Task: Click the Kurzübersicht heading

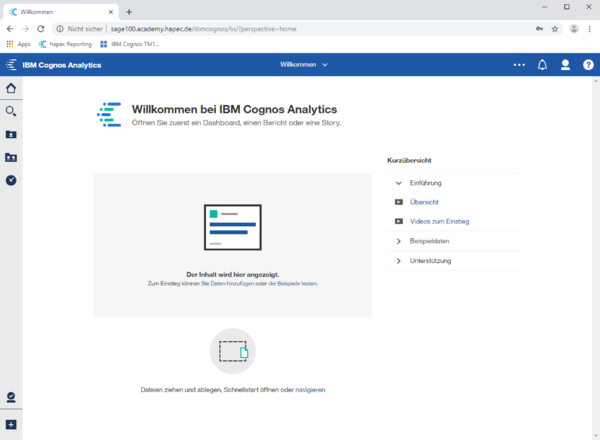Action: pyautogui.click(x=409, y=160)
